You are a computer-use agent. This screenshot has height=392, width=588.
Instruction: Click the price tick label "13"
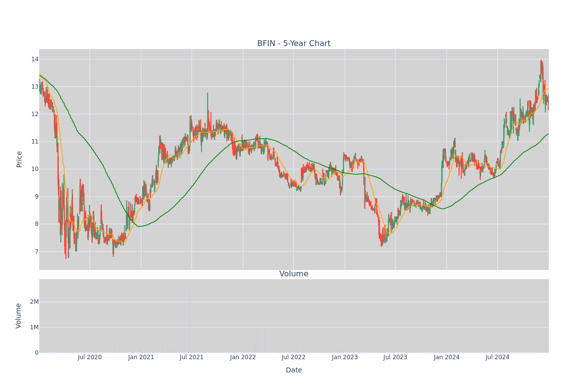35,87
